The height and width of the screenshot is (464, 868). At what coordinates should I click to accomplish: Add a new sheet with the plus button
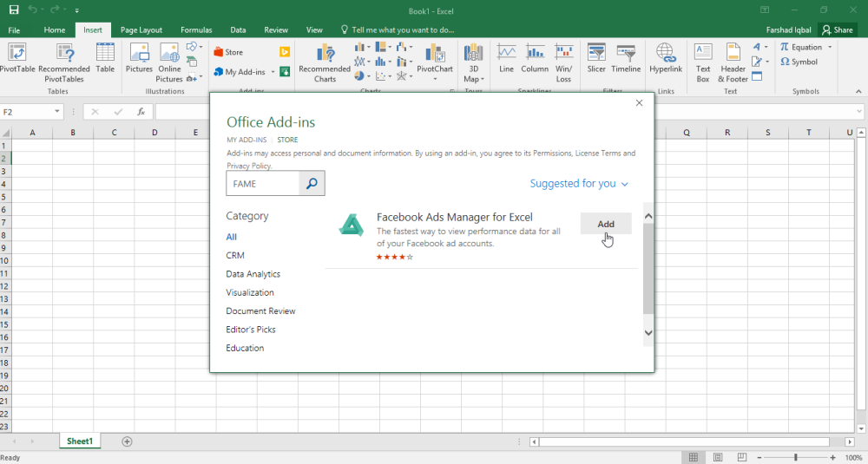pos(127,441)
